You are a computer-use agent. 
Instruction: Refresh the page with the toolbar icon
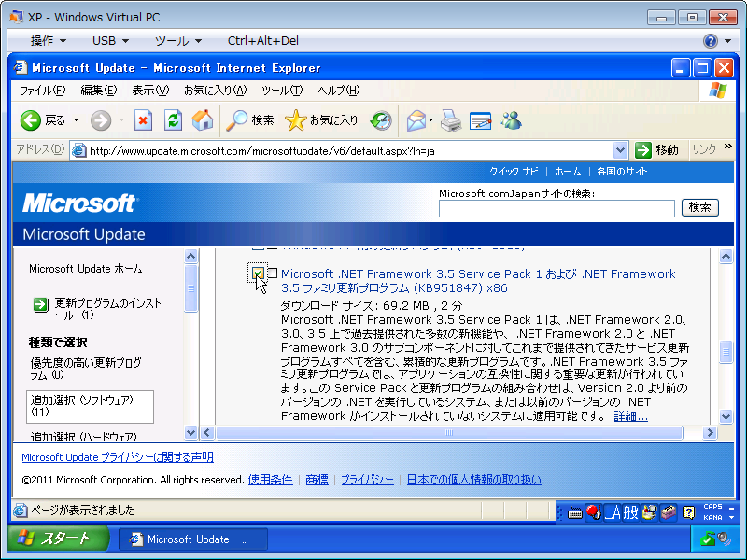pyautogui.click(x=173, y=120)
